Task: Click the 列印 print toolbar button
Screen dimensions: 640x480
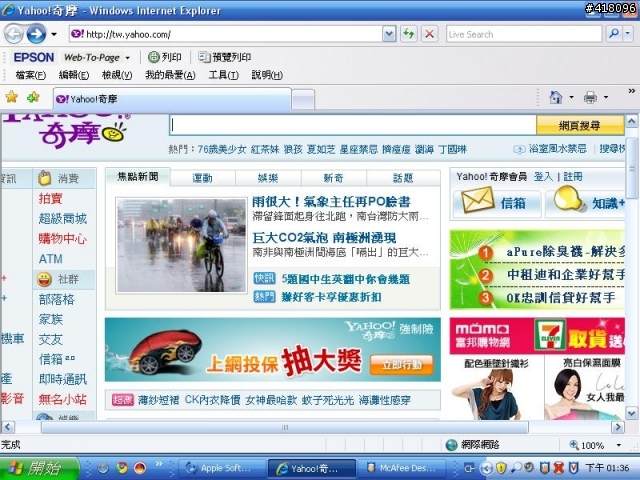Action: point(165,57)
